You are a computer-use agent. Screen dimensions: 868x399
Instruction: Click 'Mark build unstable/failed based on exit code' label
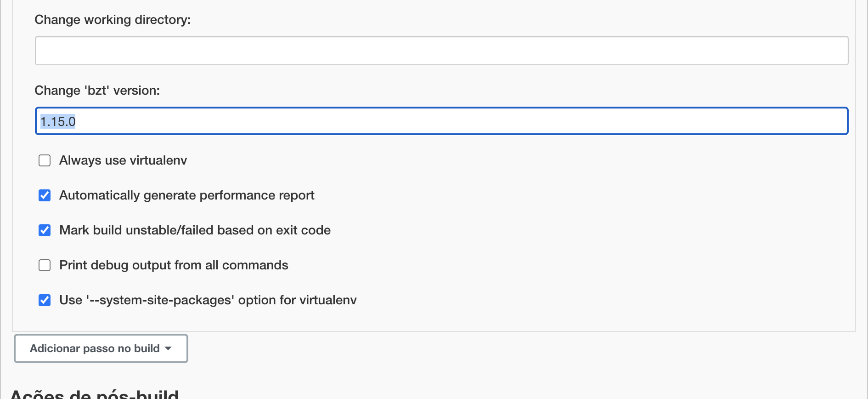(x=195, y=230)
